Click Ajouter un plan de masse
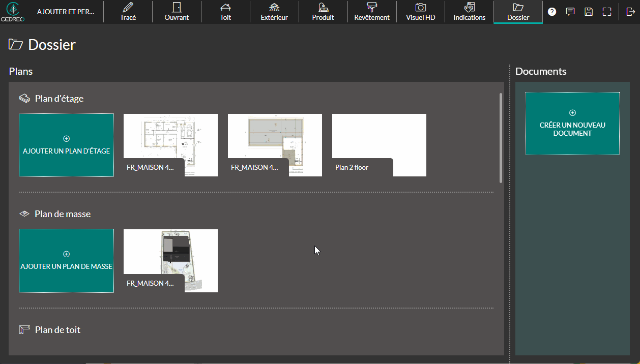The width and height of the screenshot is (640, 364). 66,260
